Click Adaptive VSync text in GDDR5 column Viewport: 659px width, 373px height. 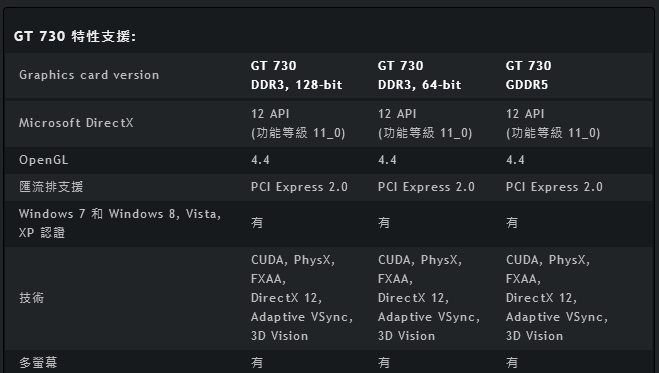(x=557, y=317)
